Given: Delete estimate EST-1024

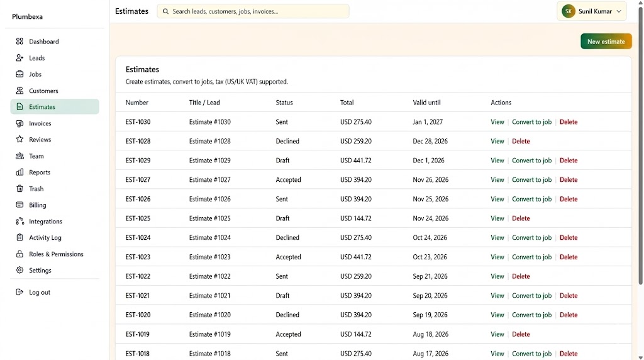Looking at the screenshot, I should click(569, 238).
